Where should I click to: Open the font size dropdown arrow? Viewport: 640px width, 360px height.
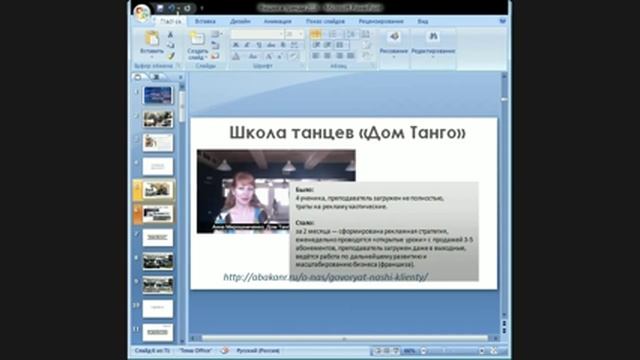coord(301,34)
